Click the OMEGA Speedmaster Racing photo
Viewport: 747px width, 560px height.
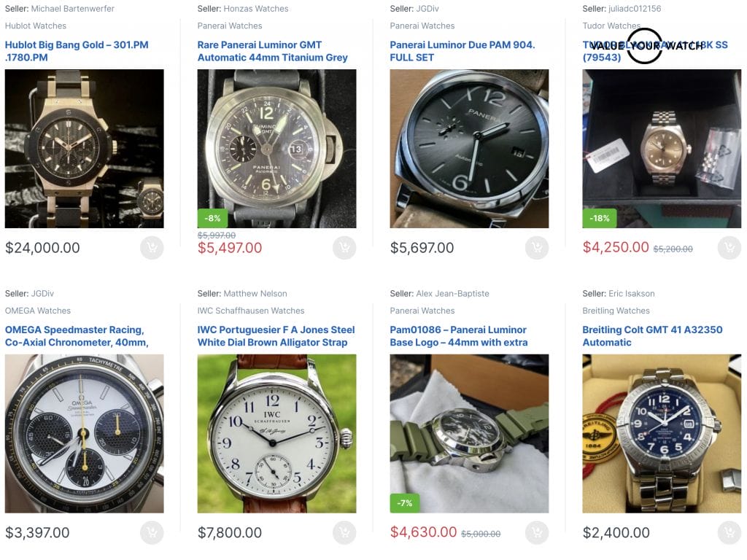click(85, 434)
